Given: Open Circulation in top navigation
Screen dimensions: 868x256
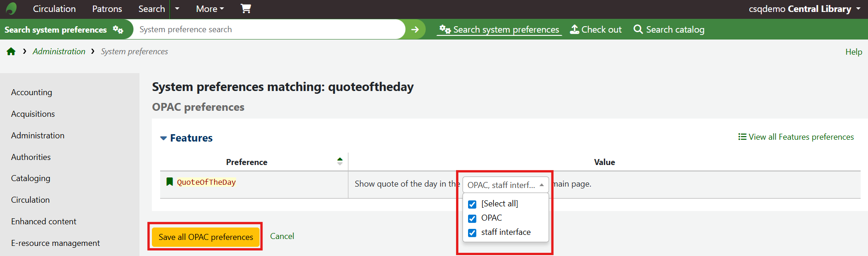Looking at the screenshot, I should (x=54, y=9).
